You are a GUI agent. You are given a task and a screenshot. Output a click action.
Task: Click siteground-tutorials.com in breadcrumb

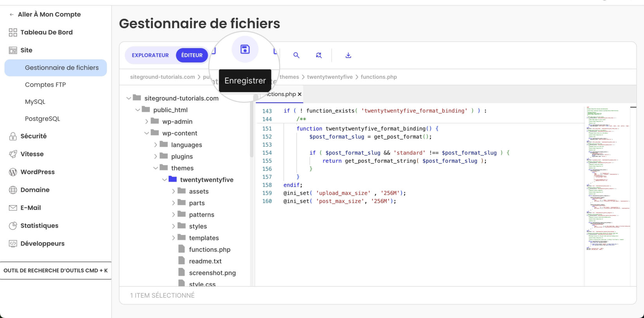click(x=162, y=77)
